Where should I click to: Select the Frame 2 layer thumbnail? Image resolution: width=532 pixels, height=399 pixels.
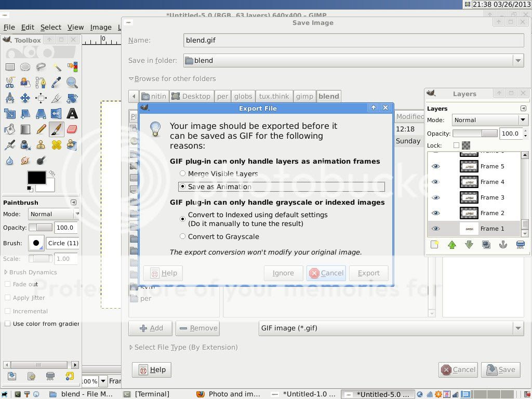pos(469,213)
